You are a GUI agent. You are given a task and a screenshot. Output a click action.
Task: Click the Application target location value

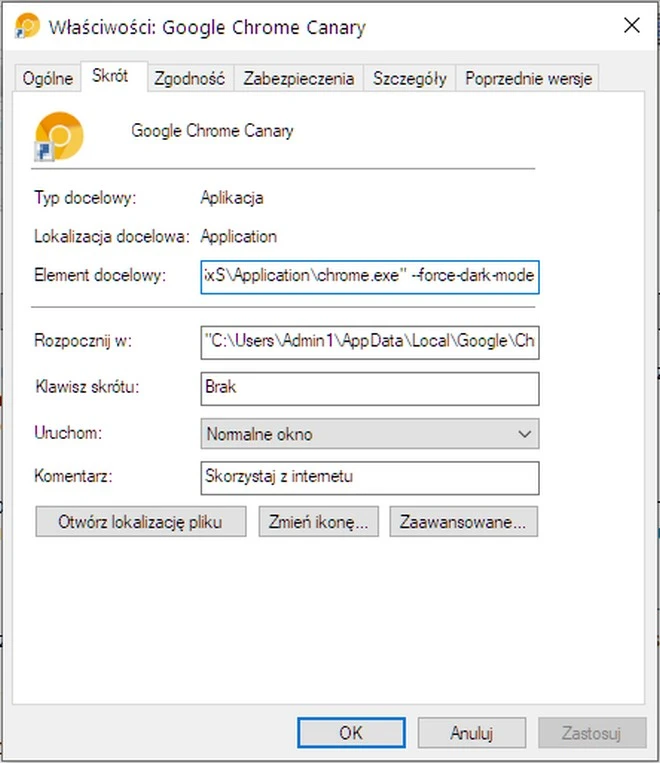pos(238,236)
